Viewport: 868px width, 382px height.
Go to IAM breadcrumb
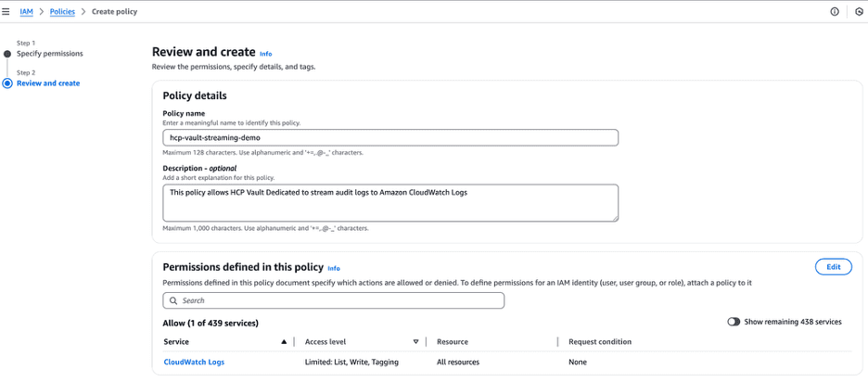coord(26,12)
